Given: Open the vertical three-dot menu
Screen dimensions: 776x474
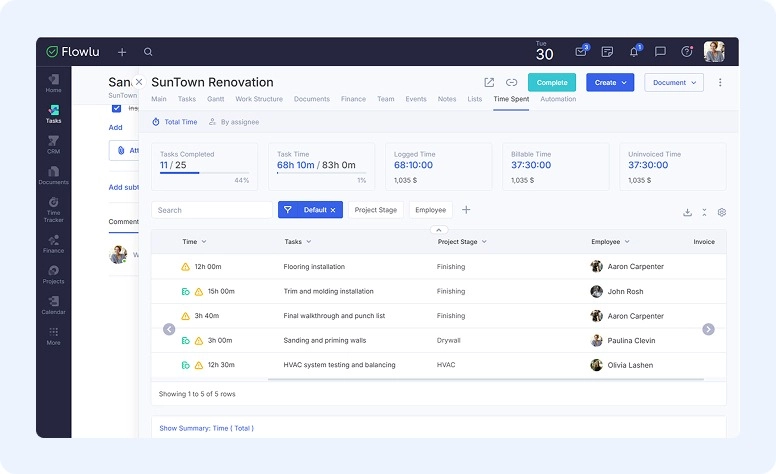Looking at the screenshot, I should pyautogui.click(x=720, y=83).
